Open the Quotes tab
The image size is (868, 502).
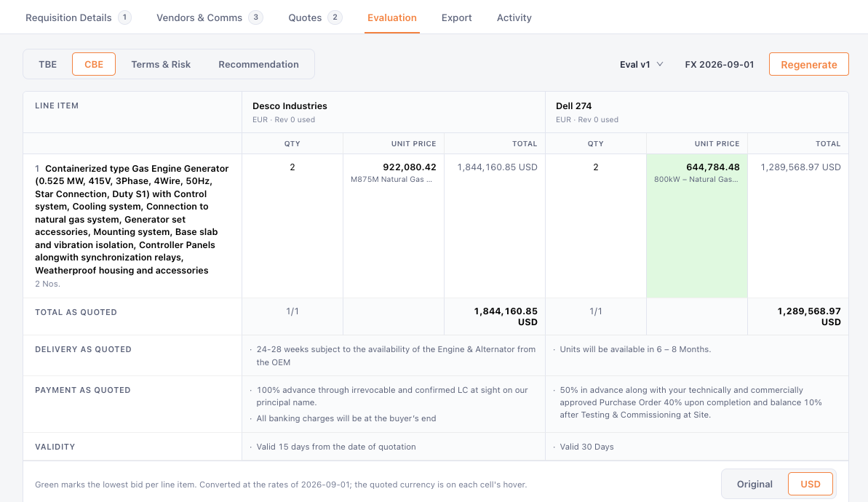click(x=314, y=17)
